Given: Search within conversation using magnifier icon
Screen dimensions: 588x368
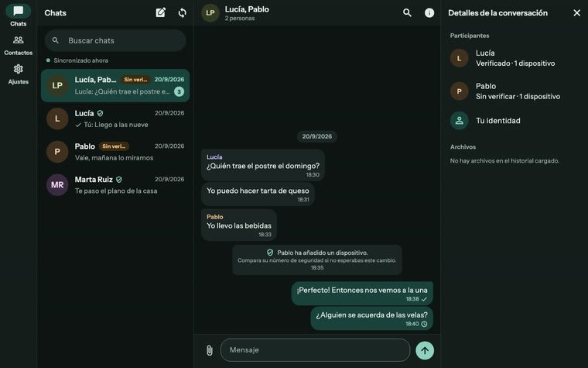Looking at the screenshot, I should pyautogui.click(x=407, y=12).
